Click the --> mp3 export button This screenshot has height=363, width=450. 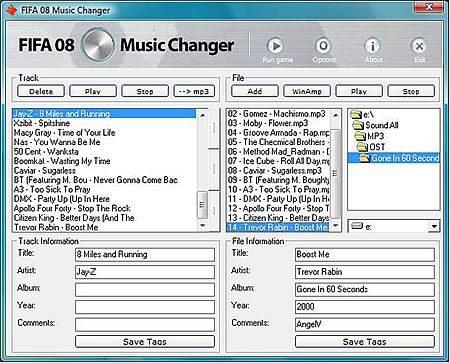[194, 91]
